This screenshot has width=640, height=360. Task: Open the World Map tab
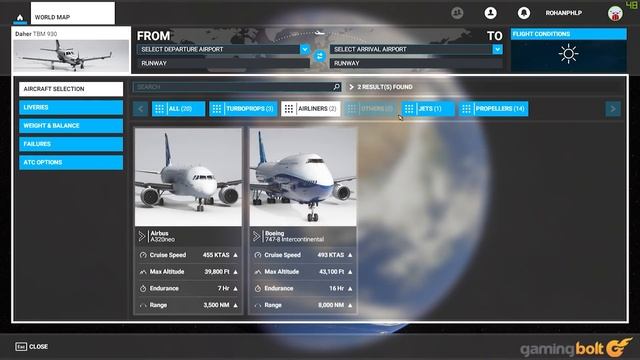click(x=73, y=13)
